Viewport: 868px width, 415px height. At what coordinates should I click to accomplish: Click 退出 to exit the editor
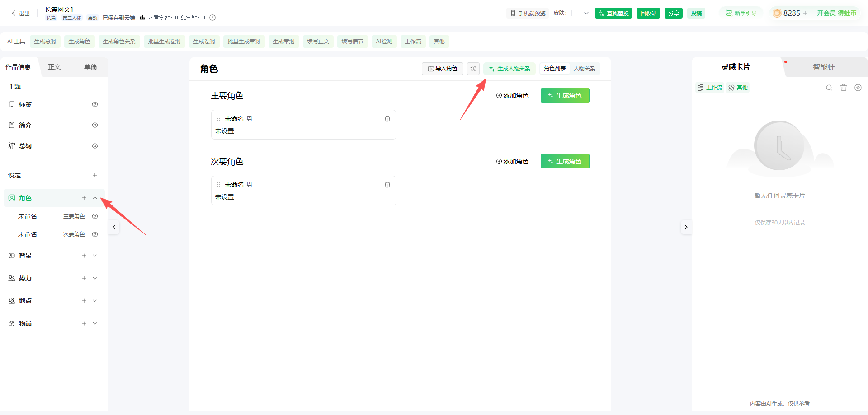(20, 14)
